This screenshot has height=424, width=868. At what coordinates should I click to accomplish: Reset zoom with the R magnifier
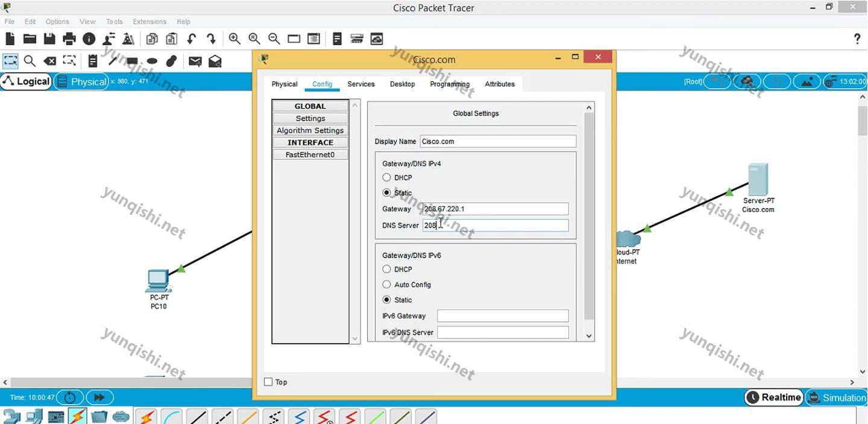point(254,39)
